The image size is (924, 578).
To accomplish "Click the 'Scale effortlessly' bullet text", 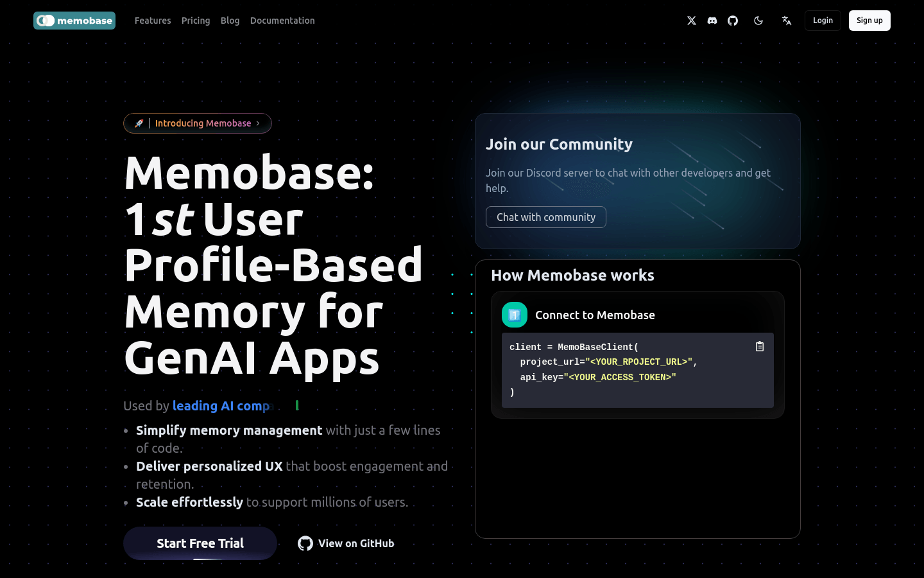I will [189, 502].
